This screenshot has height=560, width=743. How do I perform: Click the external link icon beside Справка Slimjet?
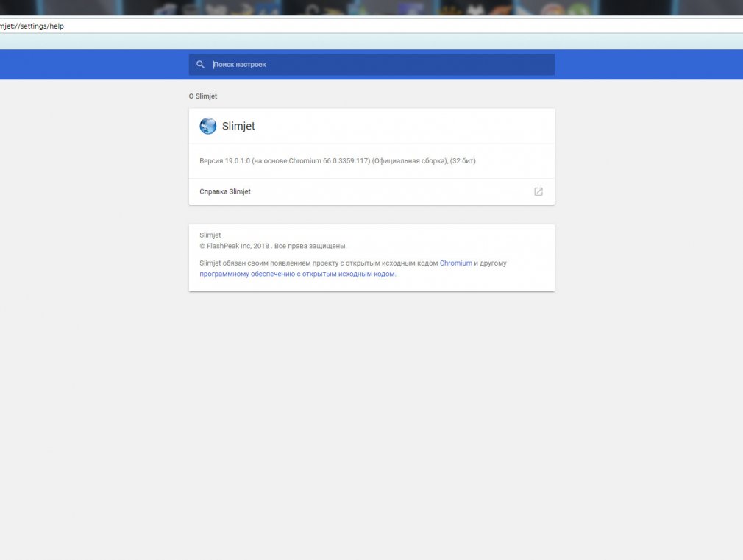click(x=538, y=191)
